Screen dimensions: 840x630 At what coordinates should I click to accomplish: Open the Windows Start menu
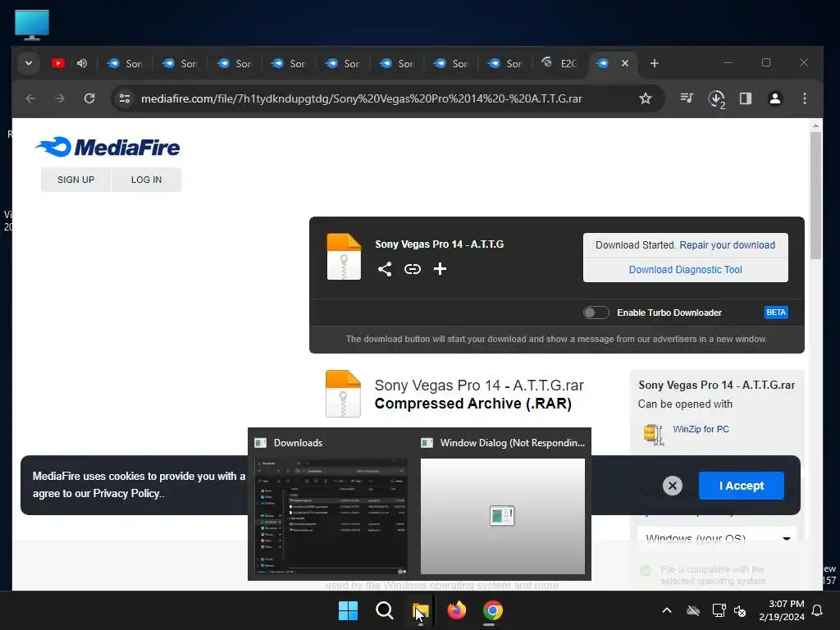pos(348,610)
